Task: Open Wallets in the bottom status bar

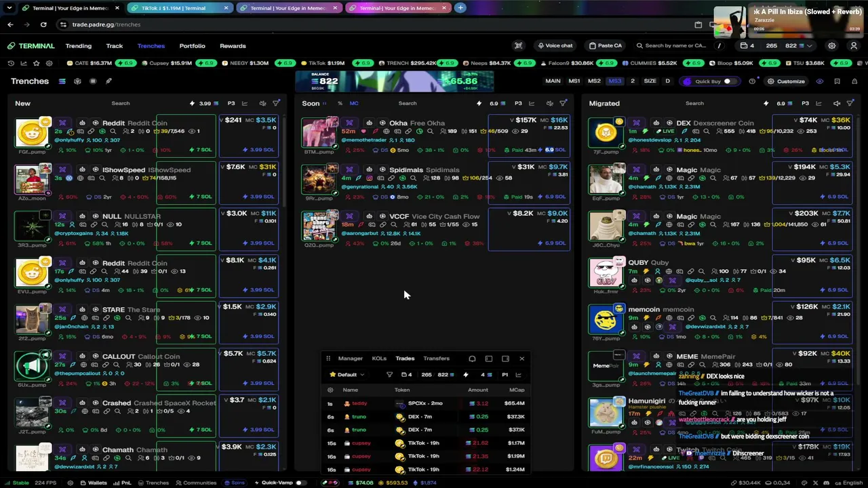Action: click(x=94, y=483)
